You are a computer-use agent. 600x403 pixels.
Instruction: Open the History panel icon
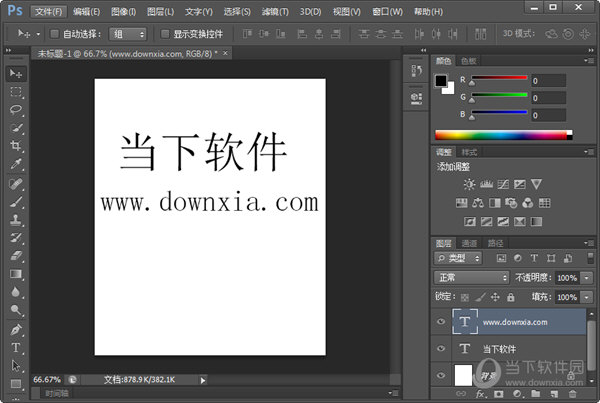coord(416,71)
